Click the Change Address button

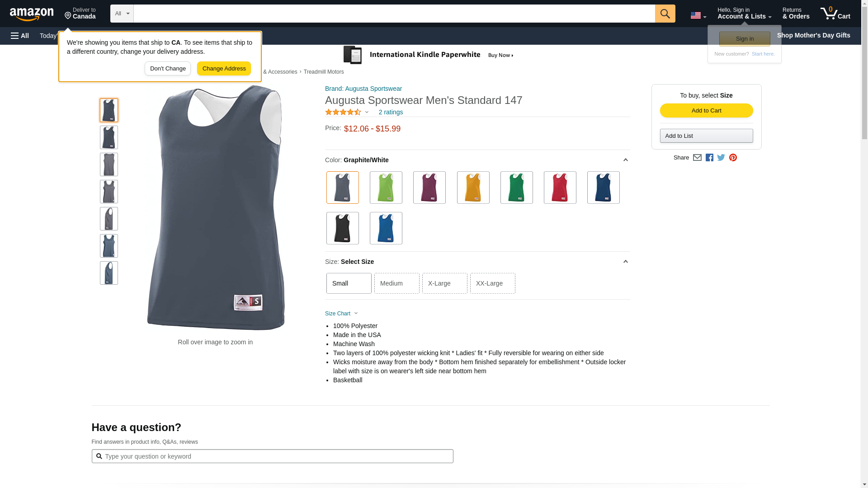pos(224,69)
